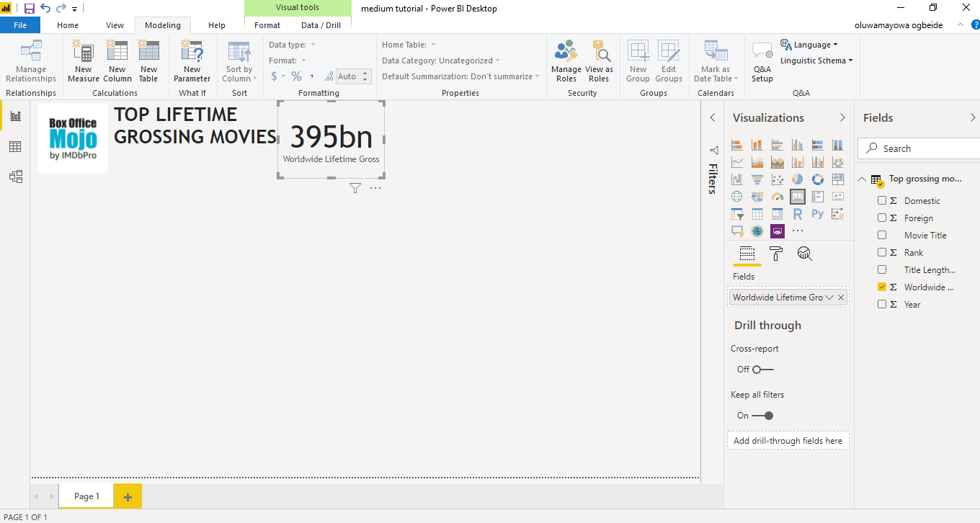Select the Python visual icon
Screen dimensions: 980x523
click(817, 214)
